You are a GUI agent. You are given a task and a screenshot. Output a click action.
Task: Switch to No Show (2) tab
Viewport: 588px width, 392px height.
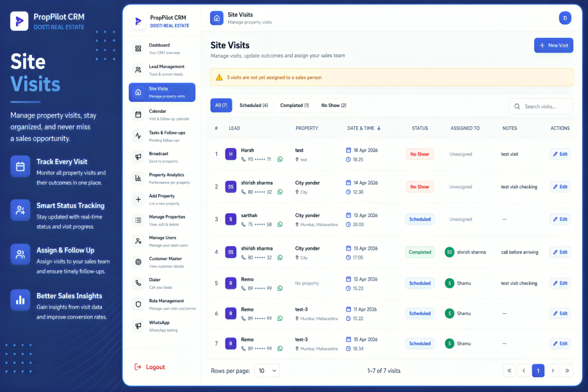(334, 106)
